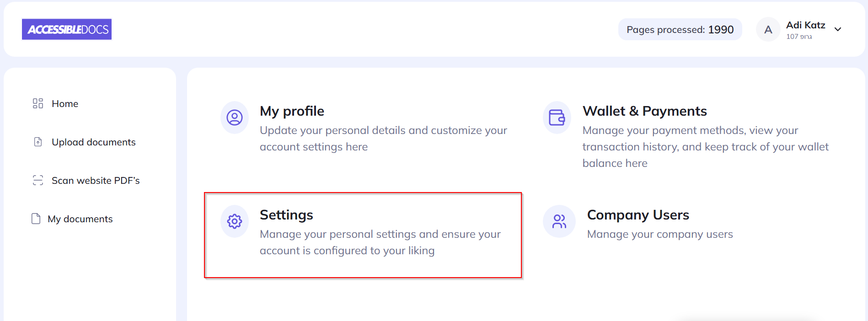Click Upload documents in the sidebar
Viewport: 868px width, 321px height.
[93, 142]
